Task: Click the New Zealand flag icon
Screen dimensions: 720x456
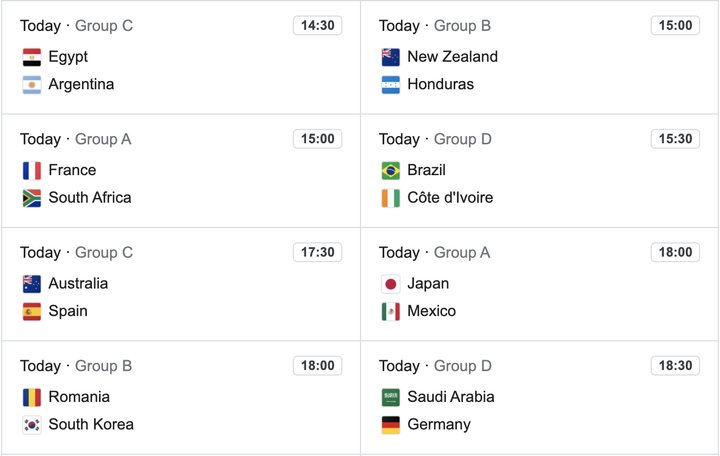Action: pos(391,57)
